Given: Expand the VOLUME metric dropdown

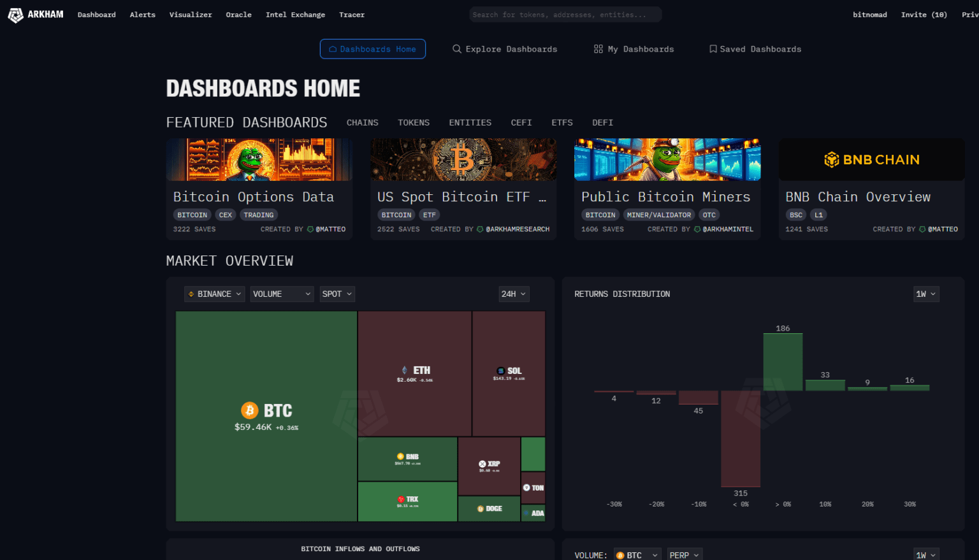Looking at the screenshot, I should click(x=281, y=294).
